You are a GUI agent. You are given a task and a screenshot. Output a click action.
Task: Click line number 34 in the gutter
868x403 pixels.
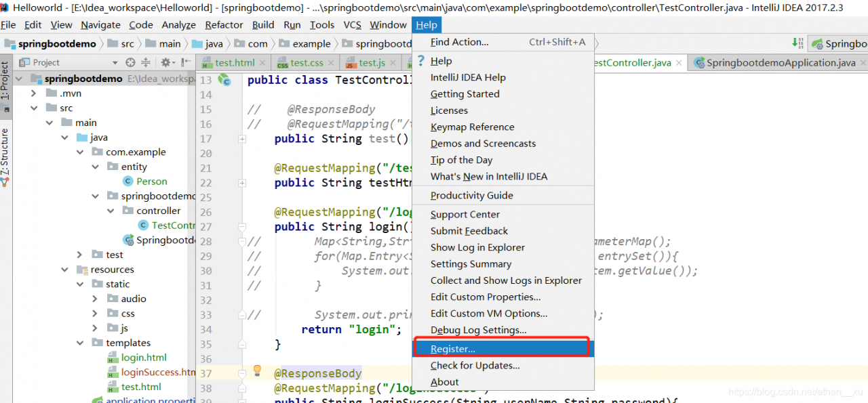(x=205, y=330)
